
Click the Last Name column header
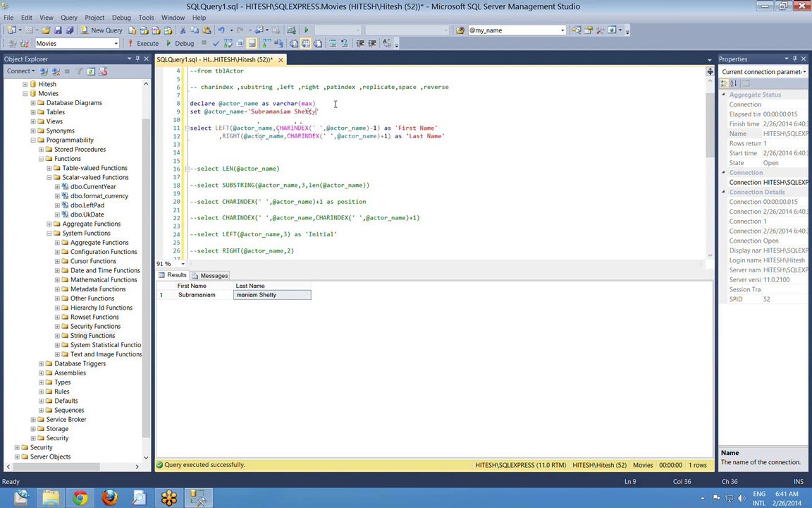(272, 286)
